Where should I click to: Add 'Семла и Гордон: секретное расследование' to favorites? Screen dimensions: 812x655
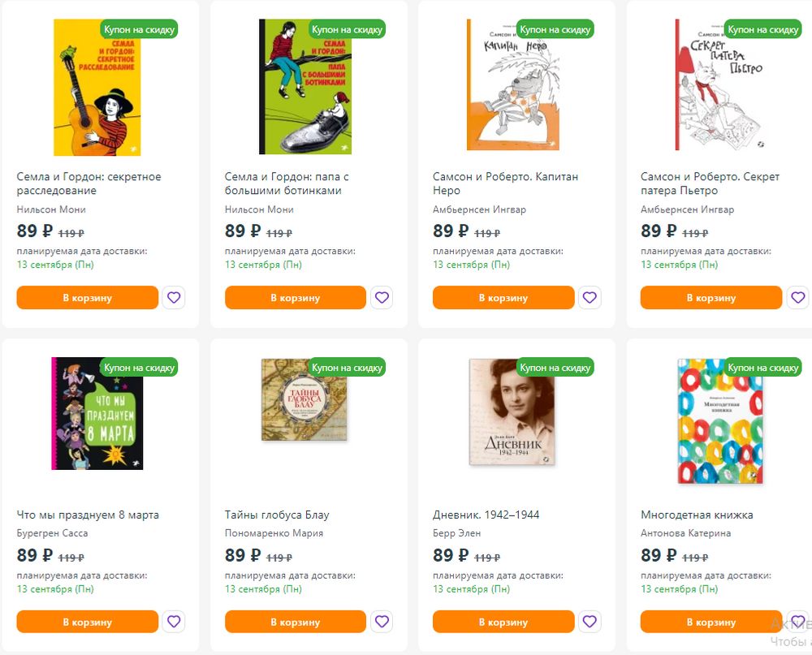point(174,298)
